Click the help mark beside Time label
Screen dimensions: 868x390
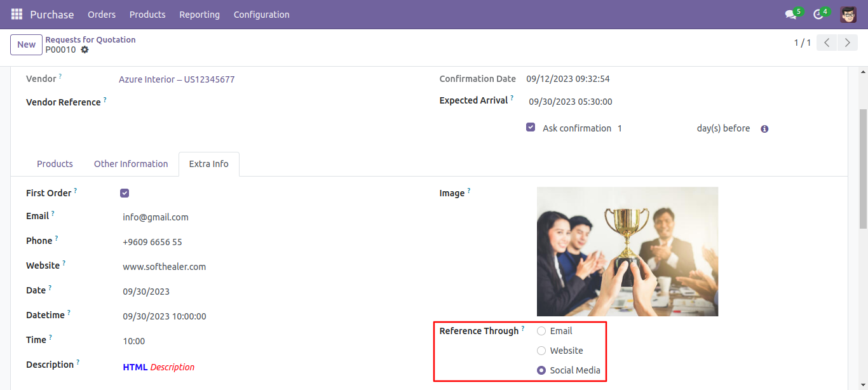[x=50, y=337]
